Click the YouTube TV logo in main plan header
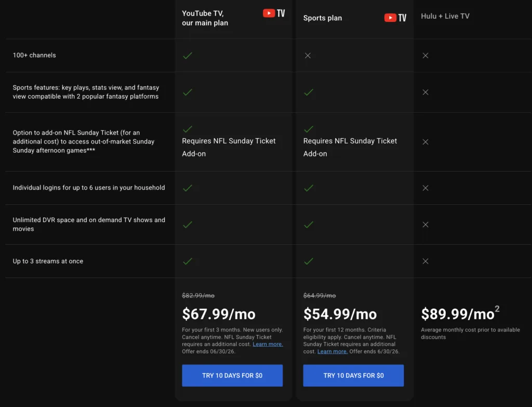 coord(274,13)
